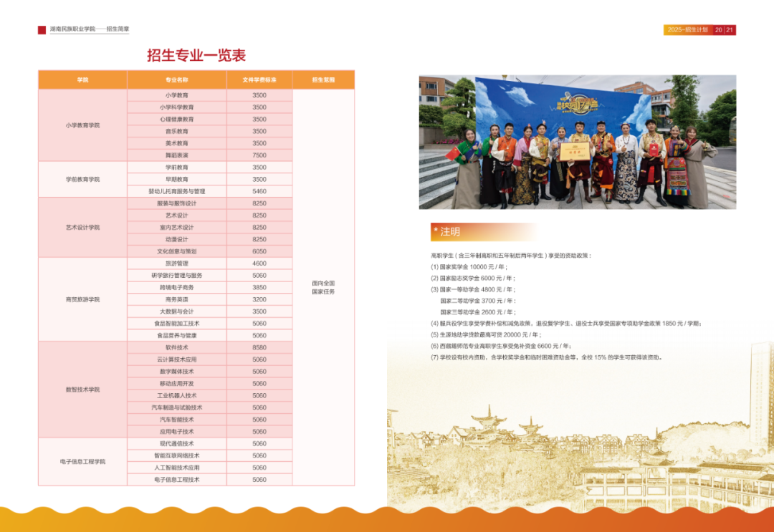This screenshot has height=532, width=774.
Task: Click the 专业名称 column header
Action: (x=177, y=80)
